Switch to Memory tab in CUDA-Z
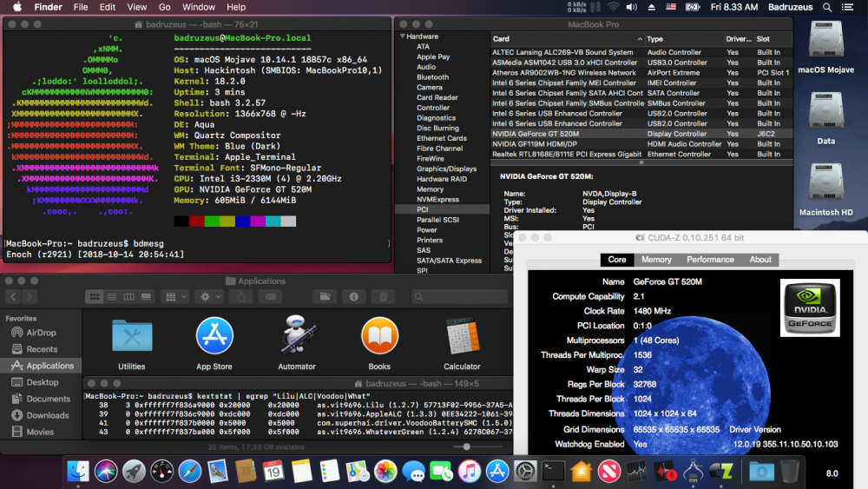 (656, 259)
